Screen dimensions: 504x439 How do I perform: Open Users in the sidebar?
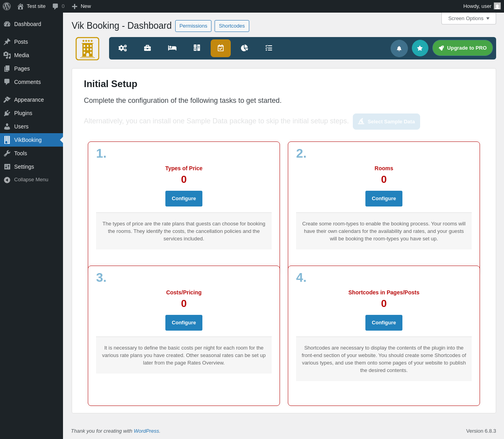click(31, 126)
